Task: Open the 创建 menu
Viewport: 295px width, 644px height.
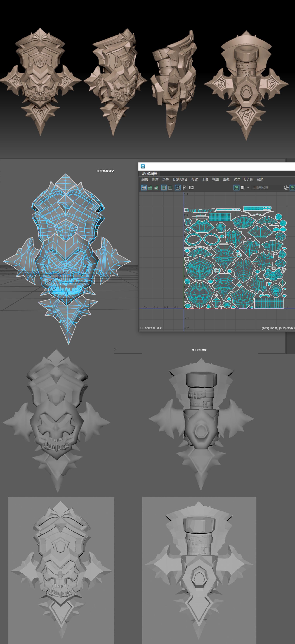Action: point(155,179)
